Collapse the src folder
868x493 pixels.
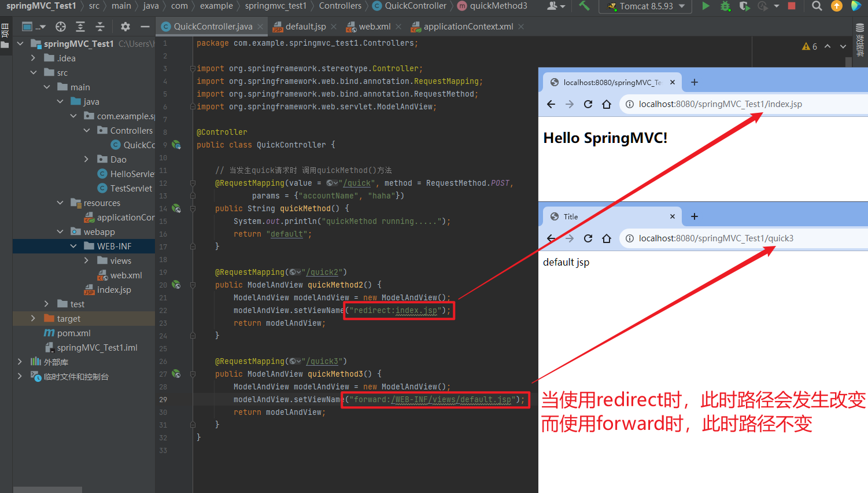[x=33, y=72]
